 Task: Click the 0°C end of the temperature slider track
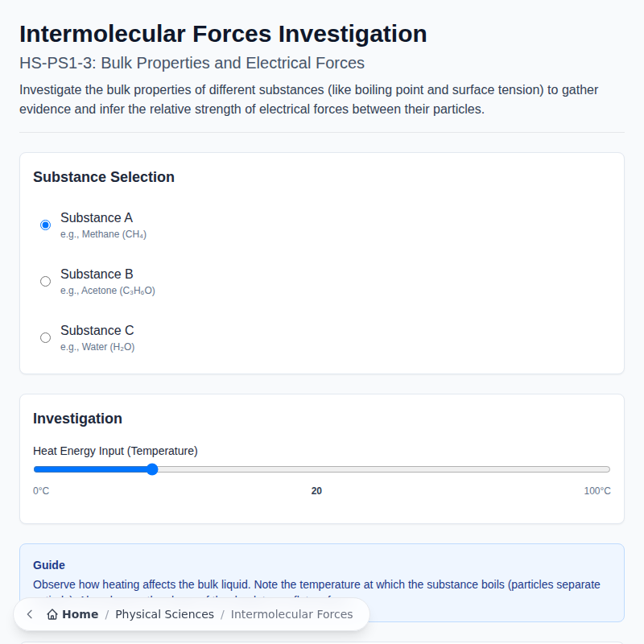point(36,469)
